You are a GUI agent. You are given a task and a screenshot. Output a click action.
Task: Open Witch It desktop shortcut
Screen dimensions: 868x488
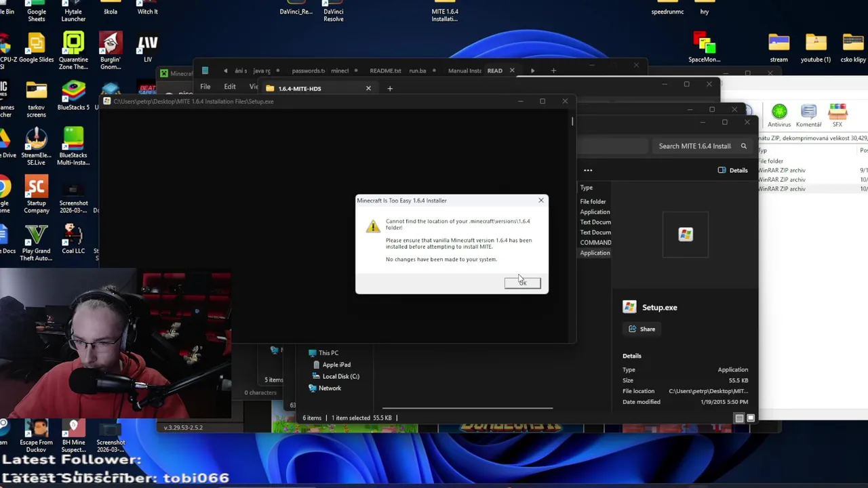tap(147, 8)
